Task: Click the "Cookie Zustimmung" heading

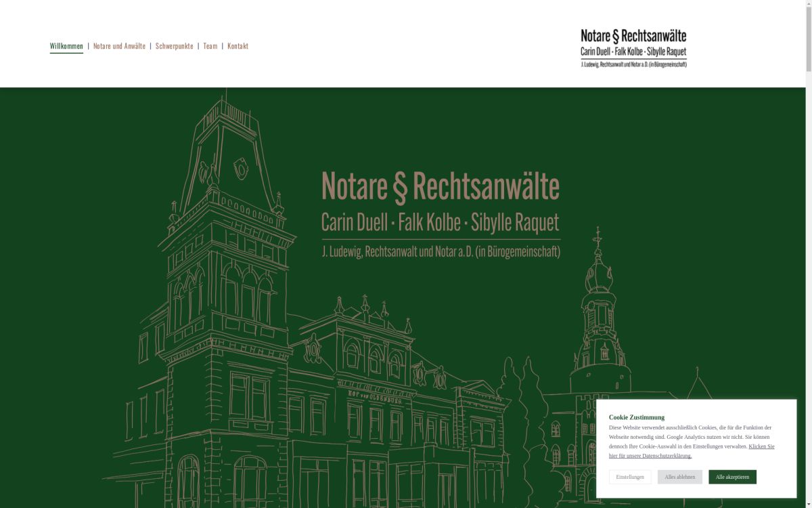Action: pos(638,417)
